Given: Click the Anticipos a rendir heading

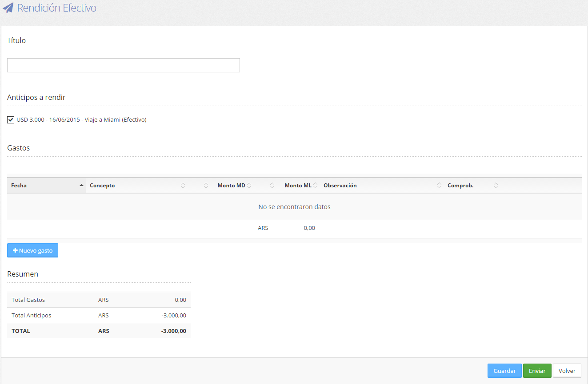Looking at the screenshot, I should pos(36,97).
